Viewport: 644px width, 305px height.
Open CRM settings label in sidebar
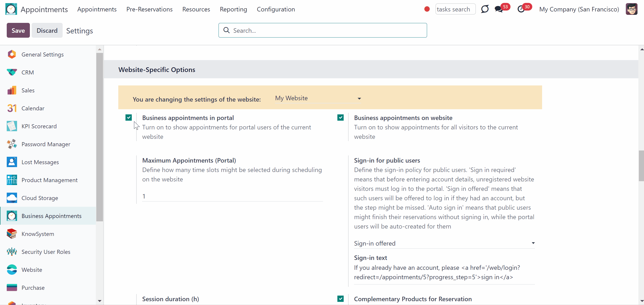click(28, 72)
